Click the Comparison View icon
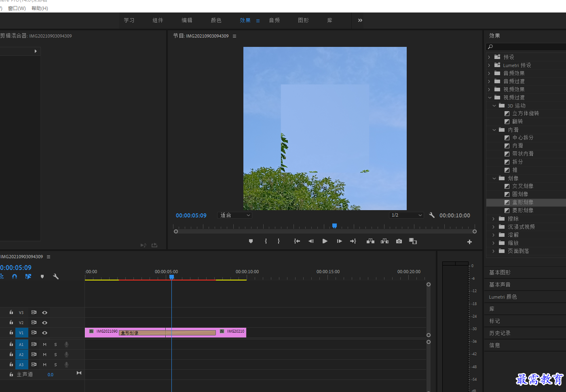 [413, 241]
